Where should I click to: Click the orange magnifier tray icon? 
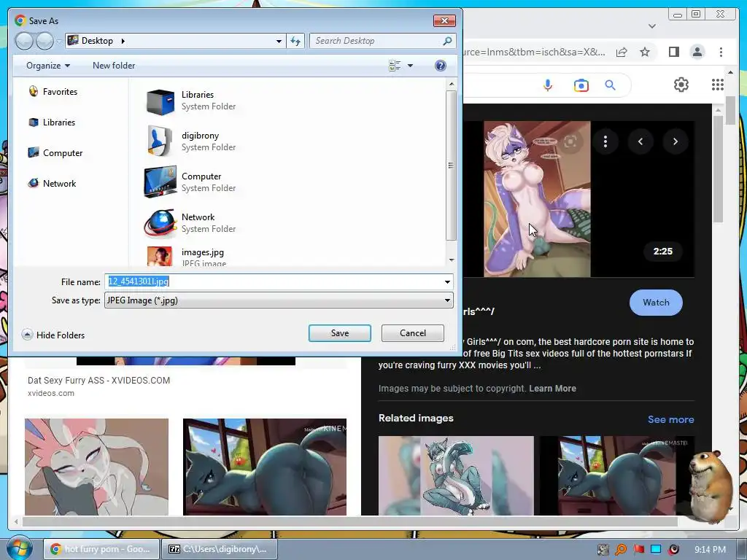coord(620,550)
